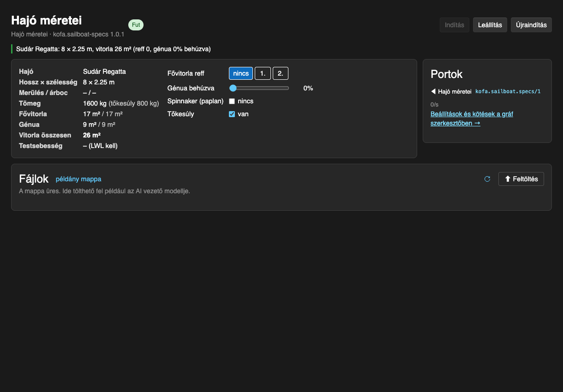
Task: Select reef level '2.' for Fővitorla
Action: 281,73
